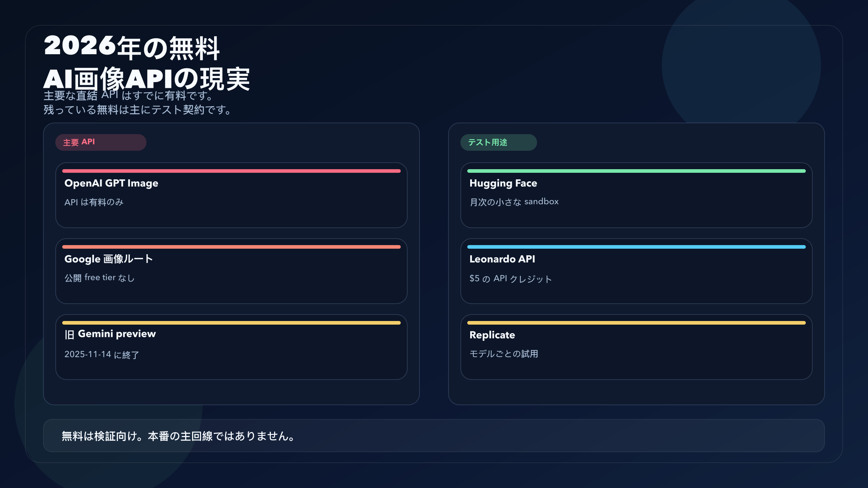Click the yellow bar above Replicate
868x488 pixels.
[636, 323]
